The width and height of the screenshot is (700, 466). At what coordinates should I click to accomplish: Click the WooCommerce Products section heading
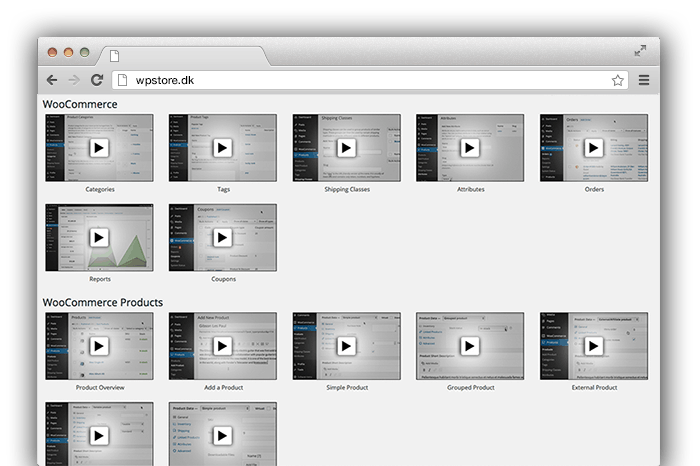[x=103, y=303]
